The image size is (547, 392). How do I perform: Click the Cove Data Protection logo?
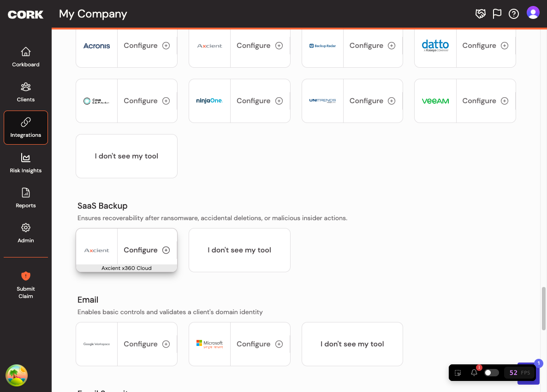click(97, 101)
